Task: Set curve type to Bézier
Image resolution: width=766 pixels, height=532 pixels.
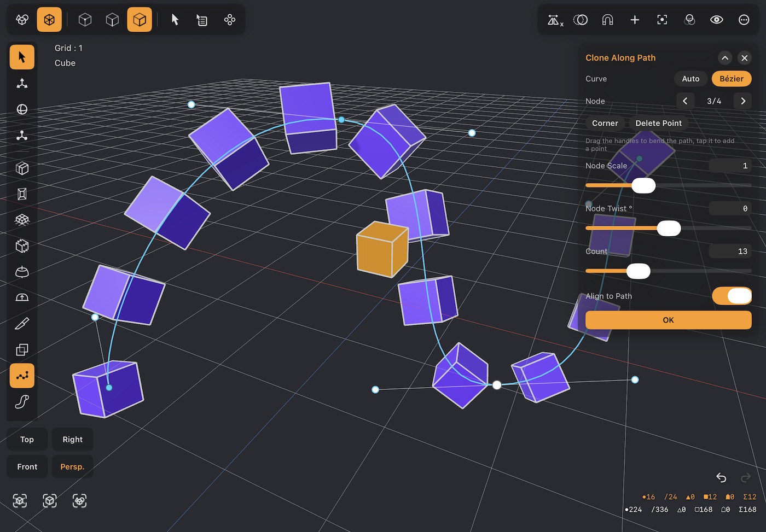Action: pos(732,79)
